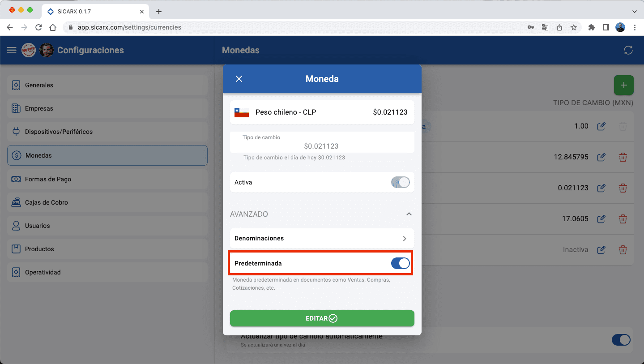
Task: Select Formas de Pago in sidebar
Action: click(x=107, y=179)
